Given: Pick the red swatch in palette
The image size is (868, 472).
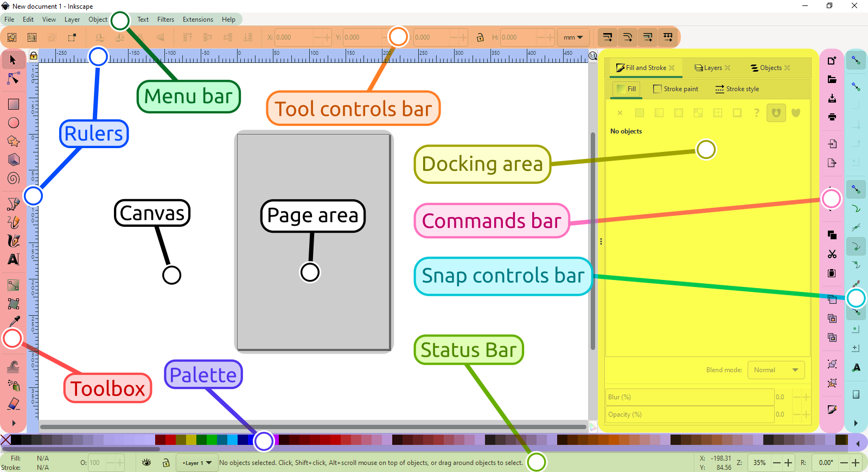Looking at the screenshot, I should [x=170, y=439].
